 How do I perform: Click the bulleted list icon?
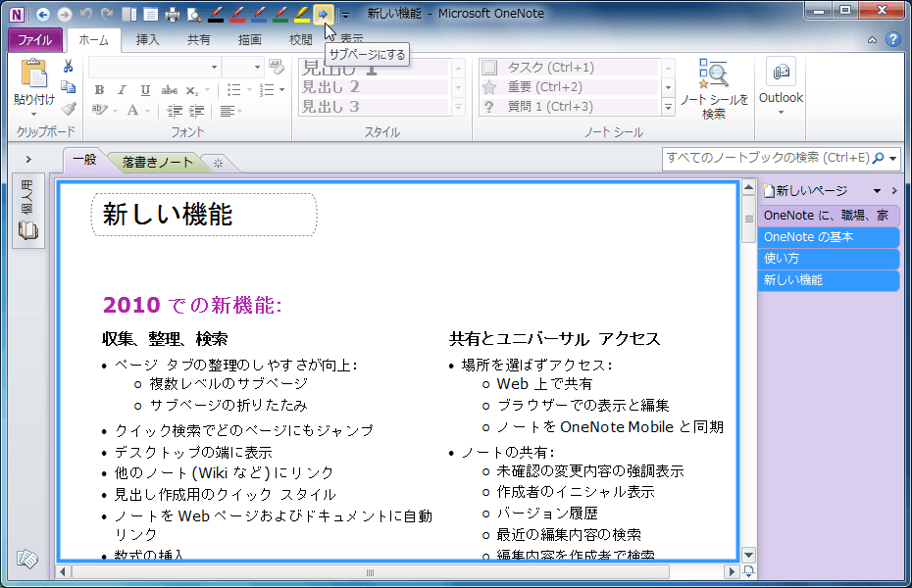point(233,90)
